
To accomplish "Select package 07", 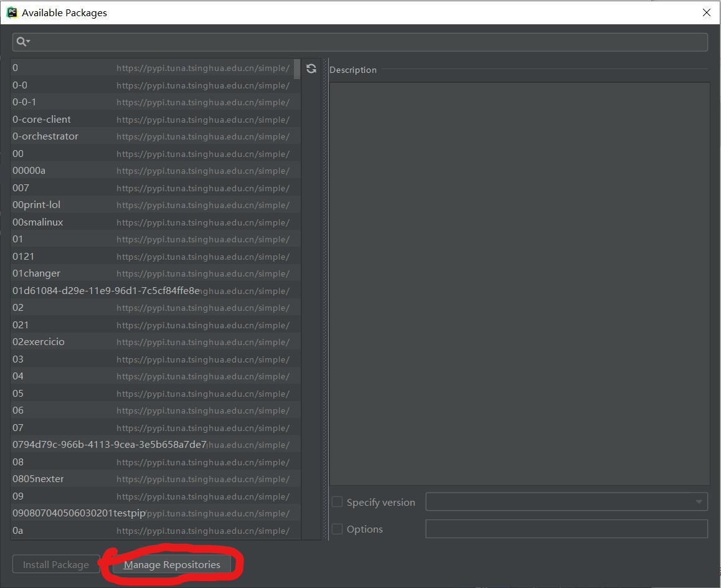I will [x=156, y=428].
